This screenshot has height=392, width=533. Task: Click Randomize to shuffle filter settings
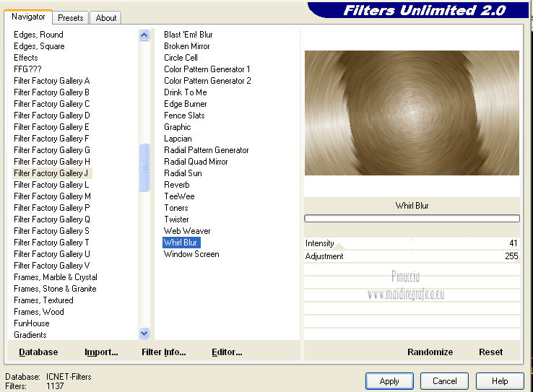pyautogui.click(x=430, y=352)
